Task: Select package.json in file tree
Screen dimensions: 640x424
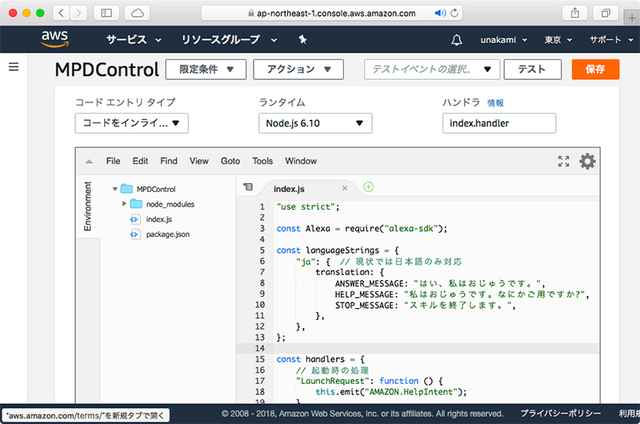Action: (167, 234)
